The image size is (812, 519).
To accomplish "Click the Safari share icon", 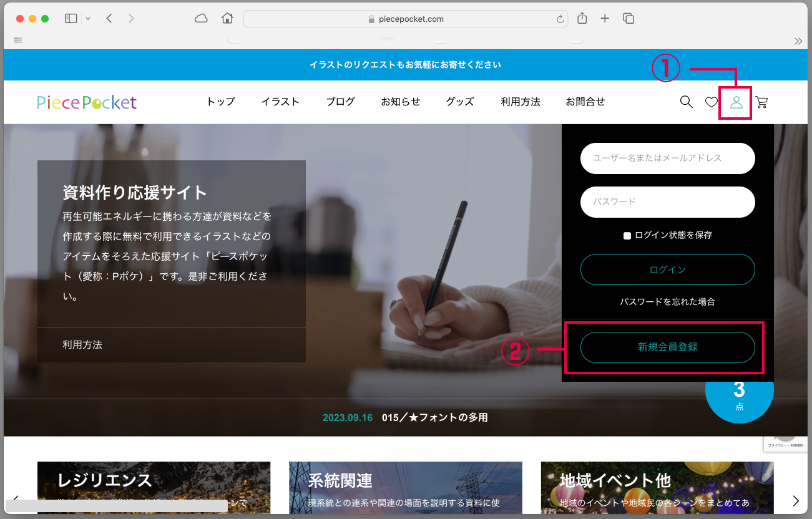I will point(582,19).
